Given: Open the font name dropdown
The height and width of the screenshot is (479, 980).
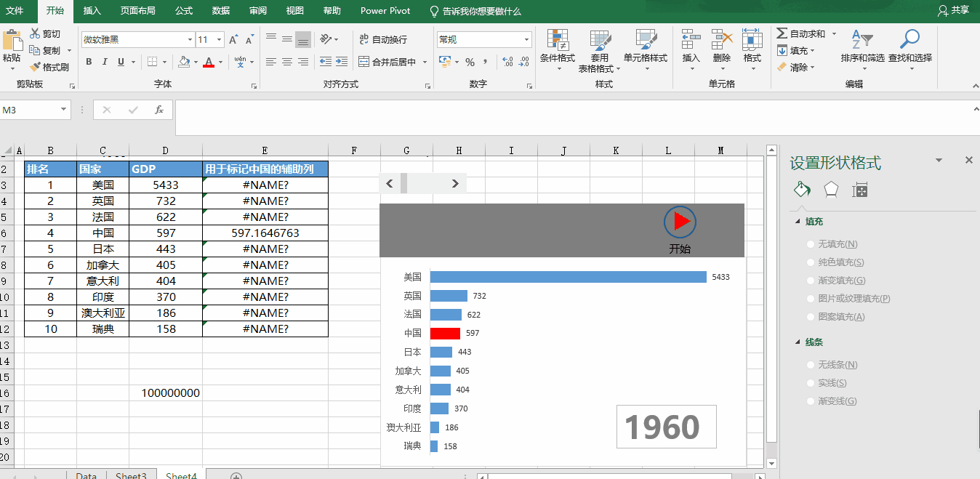Looking at the screenshot, I should (x=190, y=40).
